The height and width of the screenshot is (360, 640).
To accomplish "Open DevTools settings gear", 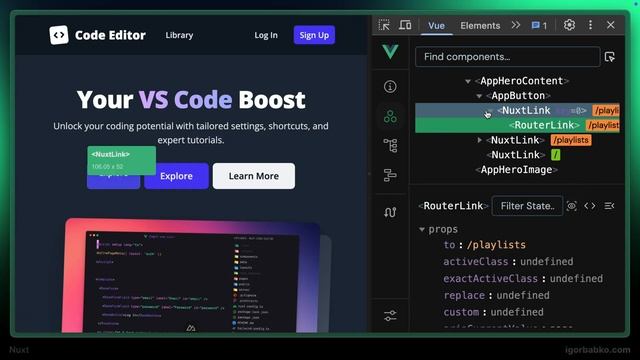I will pos(569,25).
